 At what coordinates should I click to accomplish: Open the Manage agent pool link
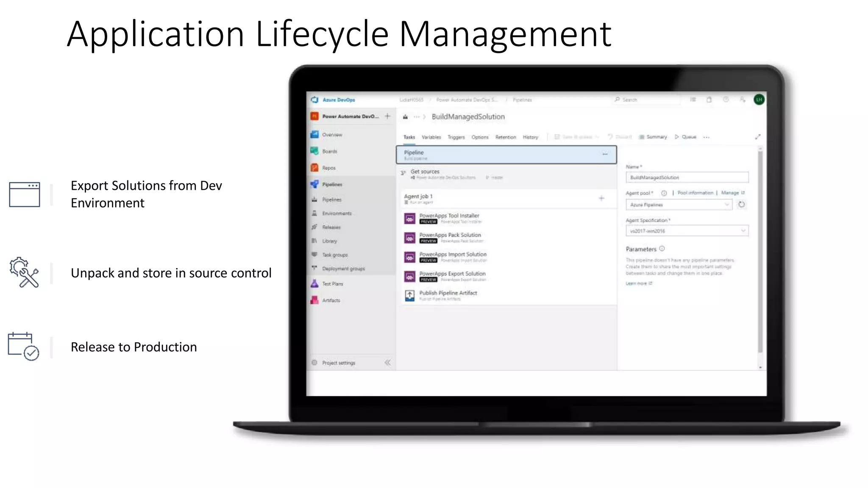(733, 193)
